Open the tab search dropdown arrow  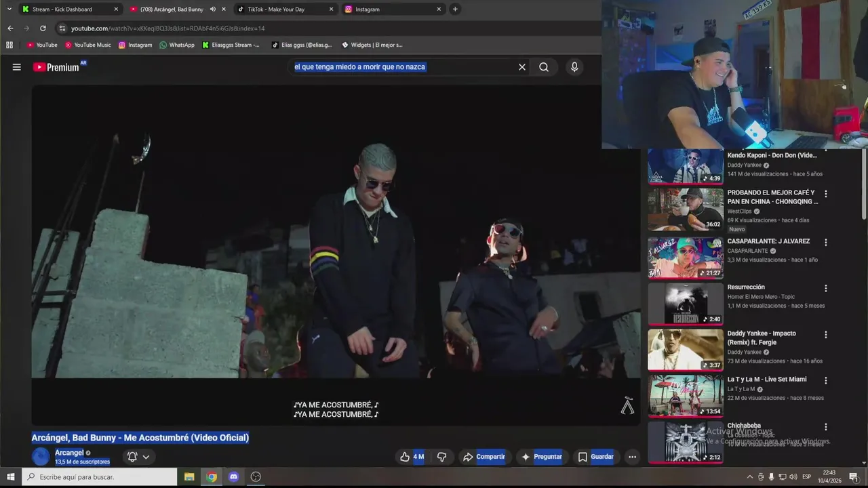9,9
